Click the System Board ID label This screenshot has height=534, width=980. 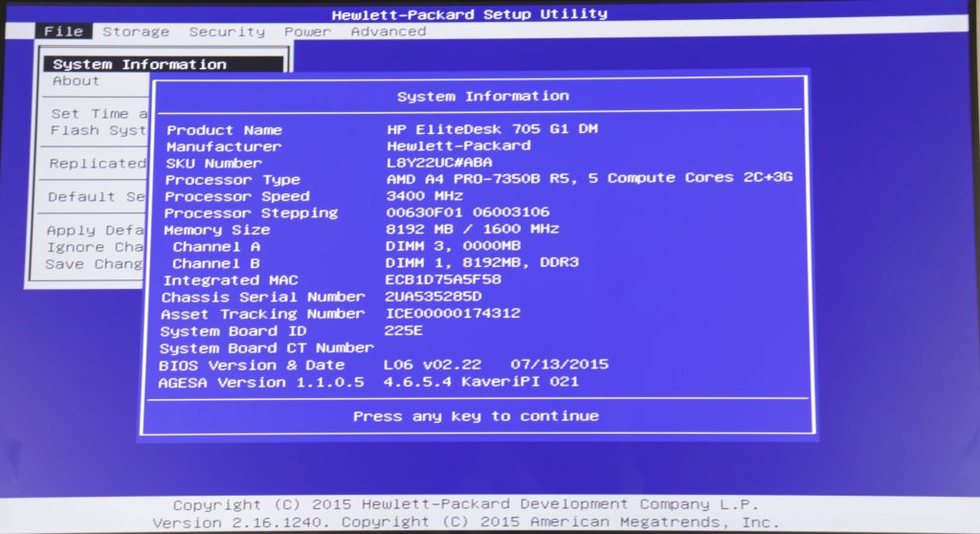pos(234,331)
